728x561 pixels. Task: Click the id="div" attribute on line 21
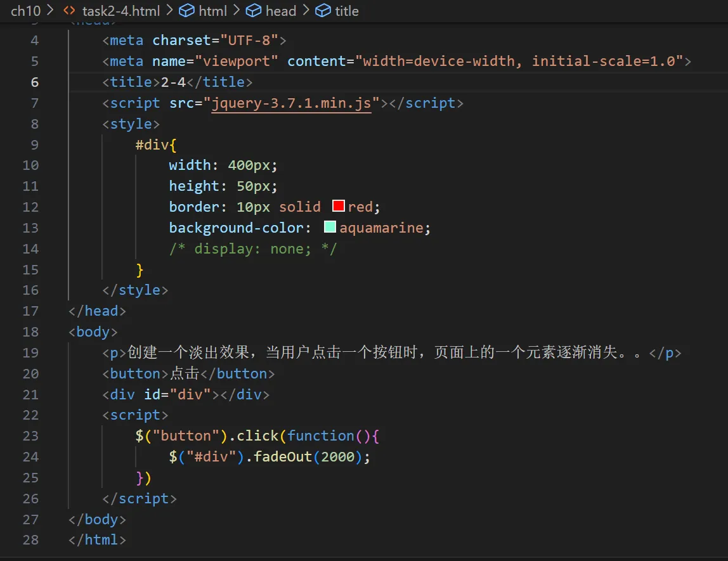pyautogui.click(x=178, y=394)
